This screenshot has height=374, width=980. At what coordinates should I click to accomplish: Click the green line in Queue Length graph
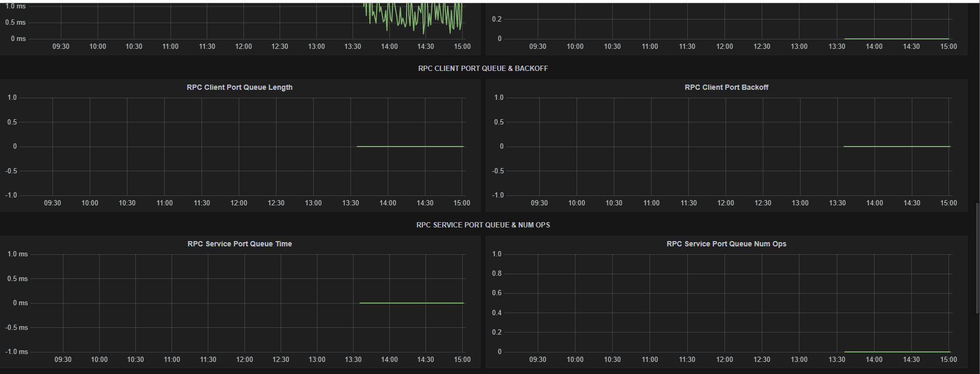click(410, 147)
